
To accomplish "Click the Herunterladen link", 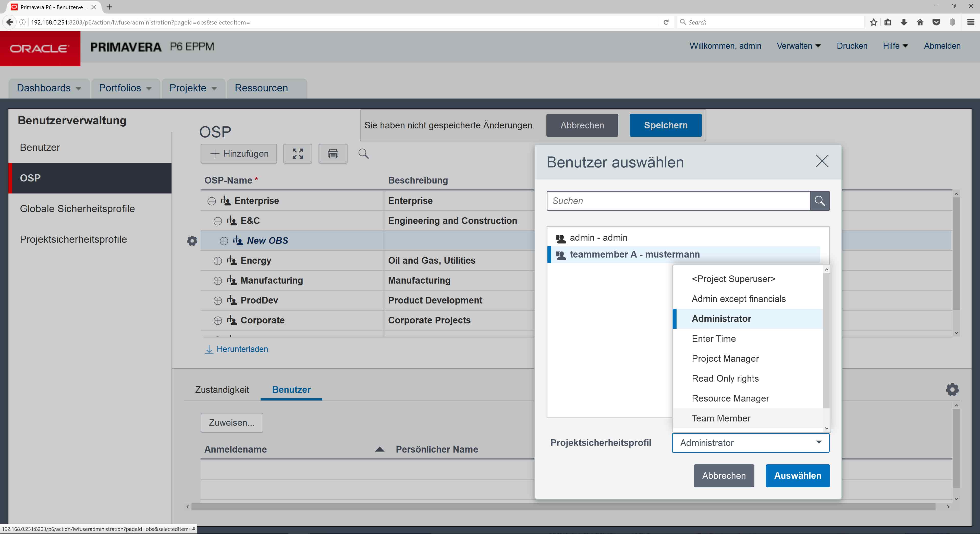I will [242, 349].
